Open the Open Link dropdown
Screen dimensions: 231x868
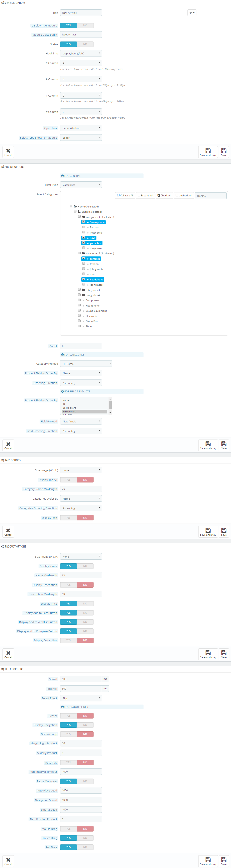[x=81, y=128]
